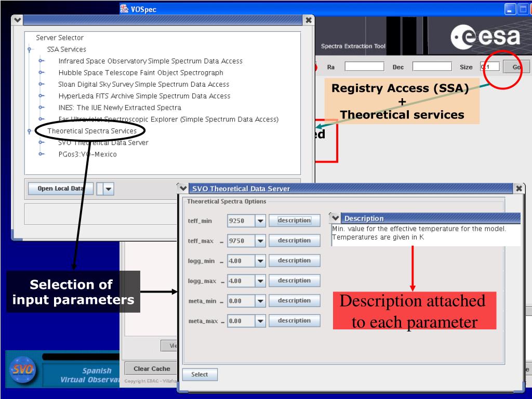Click the Go button in VOSpec
The width and height of the screenshot is (532, 399).
516,67
